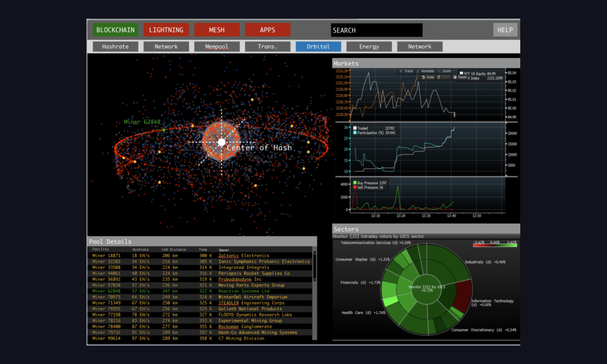Screen dimensions: 607x364
Task: Switch to the LIGHTNING tab
Action: pyautogui.click(x=166, y=30)
